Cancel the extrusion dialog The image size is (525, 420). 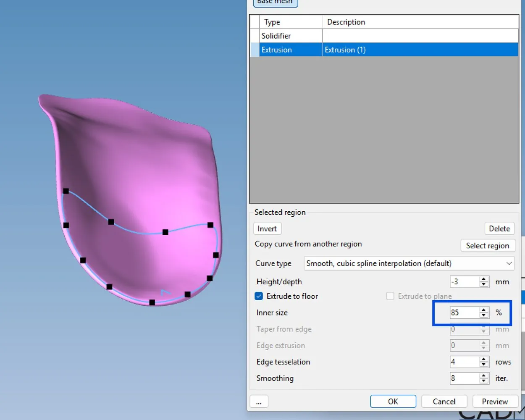444,402
